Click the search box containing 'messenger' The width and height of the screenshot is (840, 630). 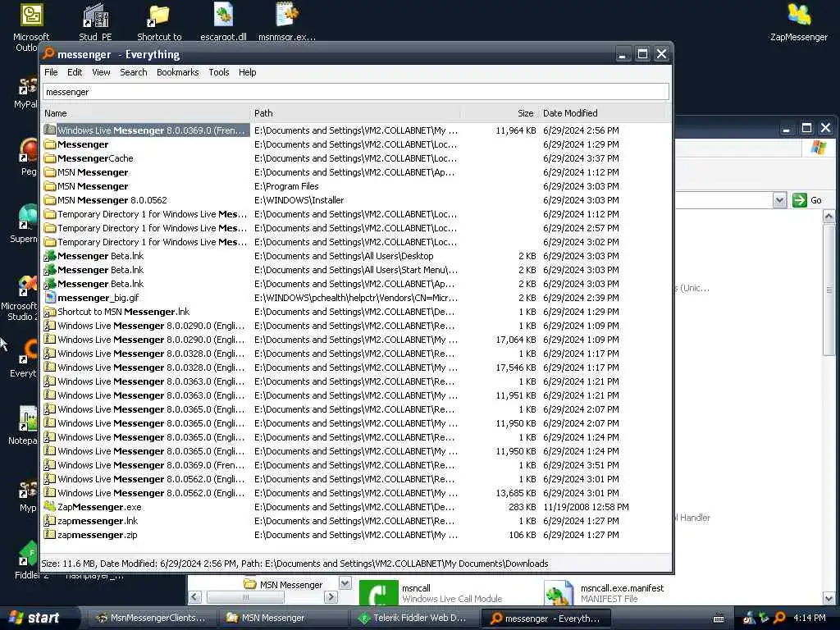coord(356,92)
